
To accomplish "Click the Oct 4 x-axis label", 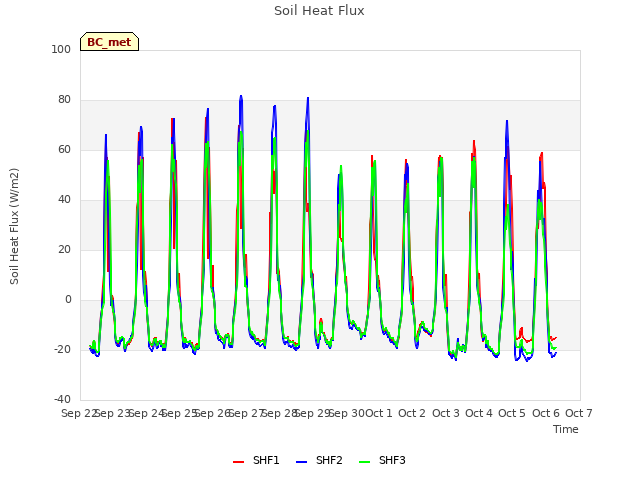I will coord(479,413).
